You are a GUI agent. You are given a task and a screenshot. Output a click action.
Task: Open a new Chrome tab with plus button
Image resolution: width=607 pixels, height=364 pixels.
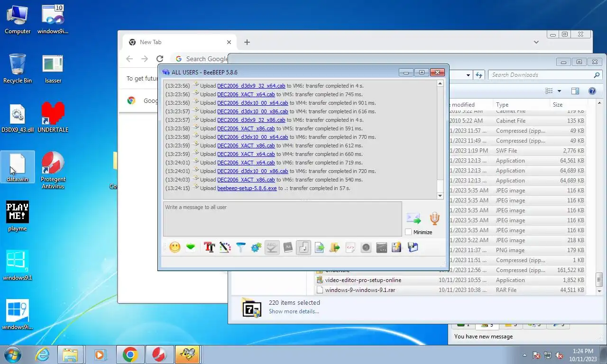click(247, 42)
